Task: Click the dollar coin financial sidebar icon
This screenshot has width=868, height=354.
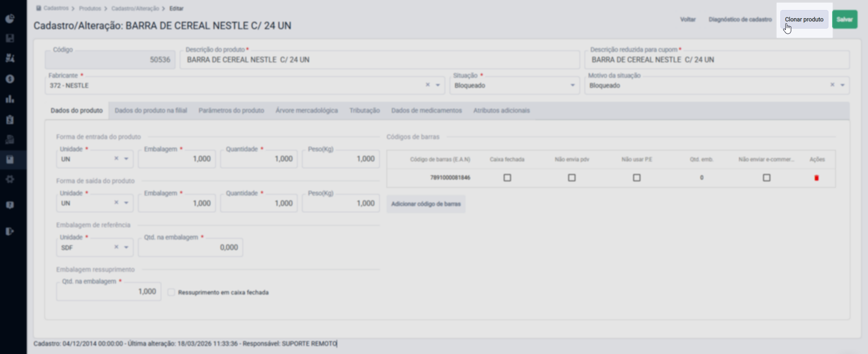Action: tap(10, 79)
